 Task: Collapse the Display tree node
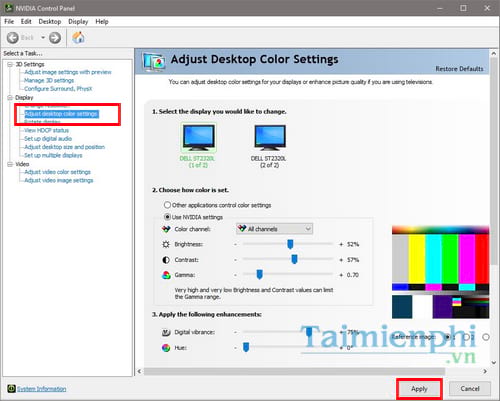point(10,98)
